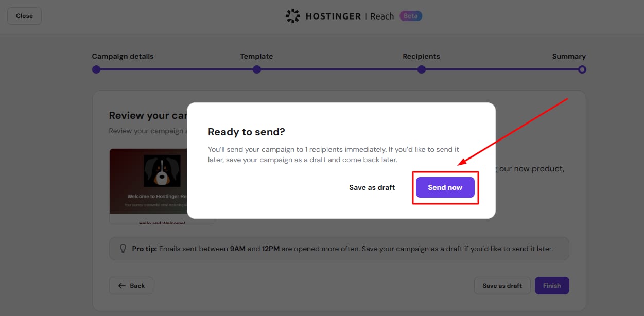Open the Summary step label
Viewport: 644px width, 316px height.
569,56
